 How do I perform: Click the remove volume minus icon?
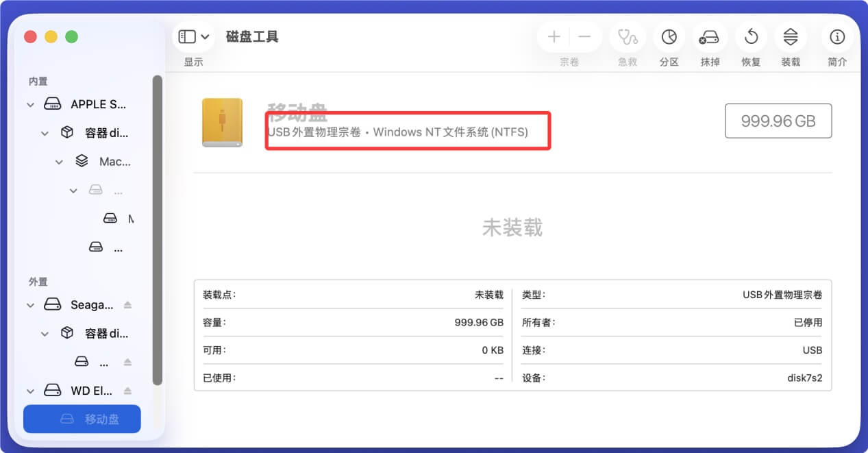click(583, 37)
